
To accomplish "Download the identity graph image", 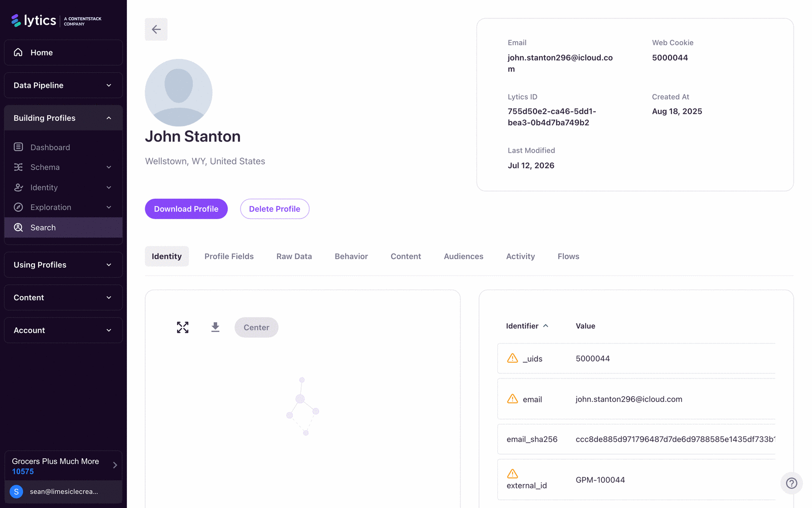I will click(x=215, y=328).
